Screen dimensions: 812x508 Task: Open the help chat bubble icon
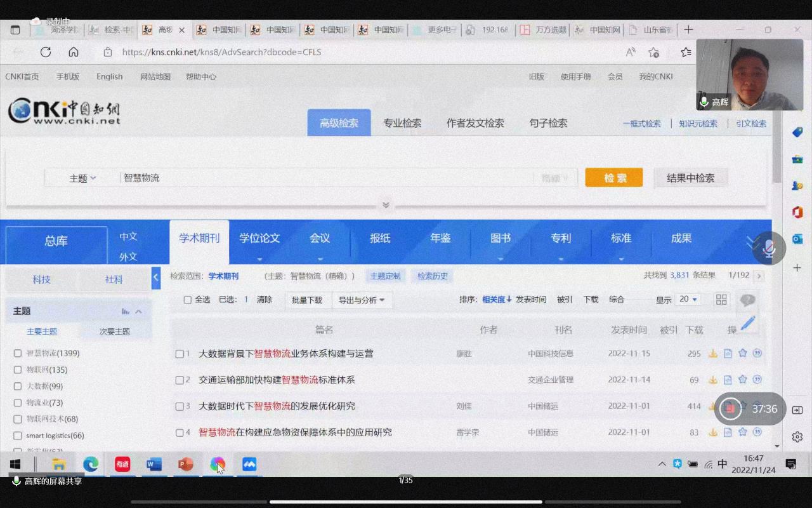pos(748,300)
